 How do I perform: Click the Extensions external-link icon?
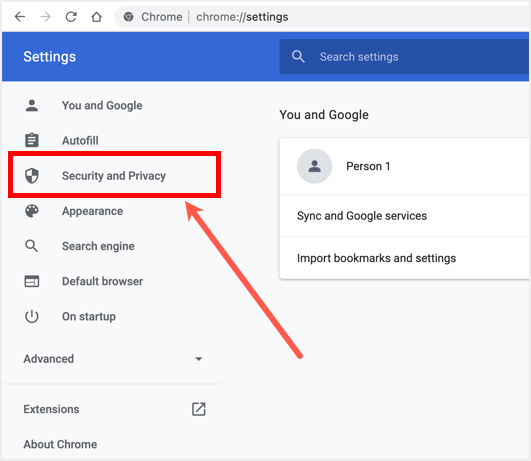199,409
